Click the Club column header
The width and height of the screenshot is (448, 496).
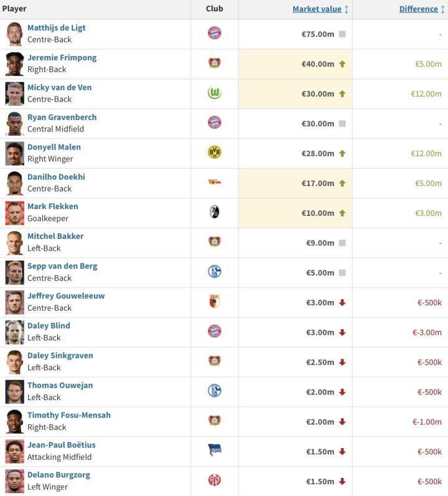click(214, 9)
